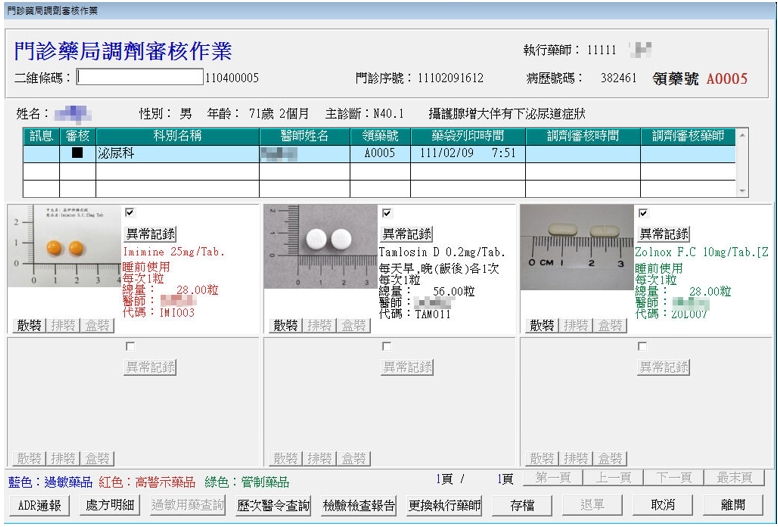Click the 藍色：過敏藥品 legend text
The image size is (778, 527).
(51, 482)
